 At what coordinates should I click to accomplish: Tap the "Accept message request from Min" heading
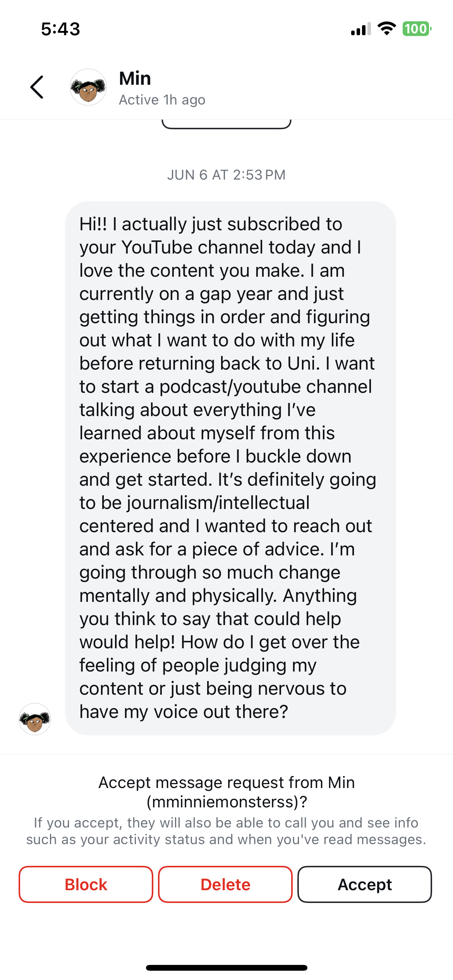click(226, 783)
